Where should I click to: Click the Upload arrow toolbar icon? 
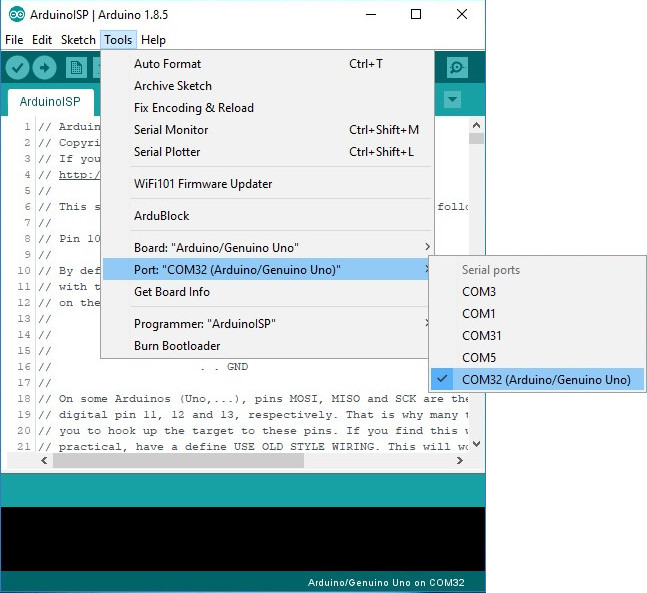pos(45,68)
